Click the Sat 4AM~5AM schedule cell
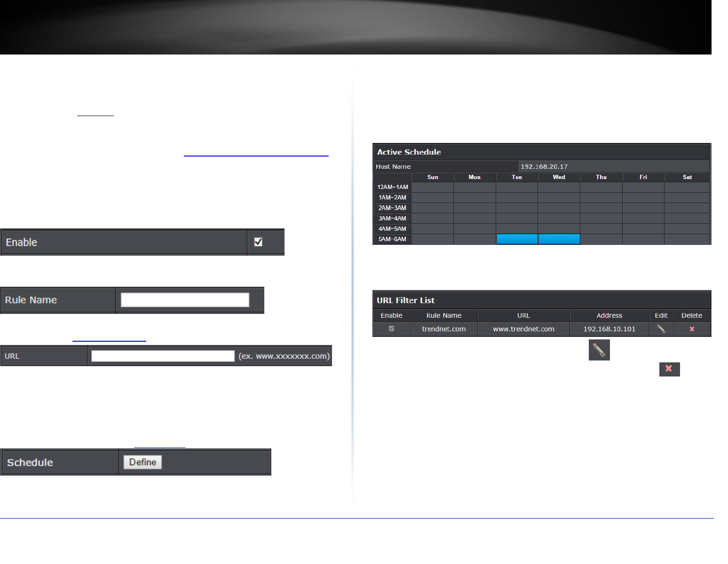 click(687, 229)
